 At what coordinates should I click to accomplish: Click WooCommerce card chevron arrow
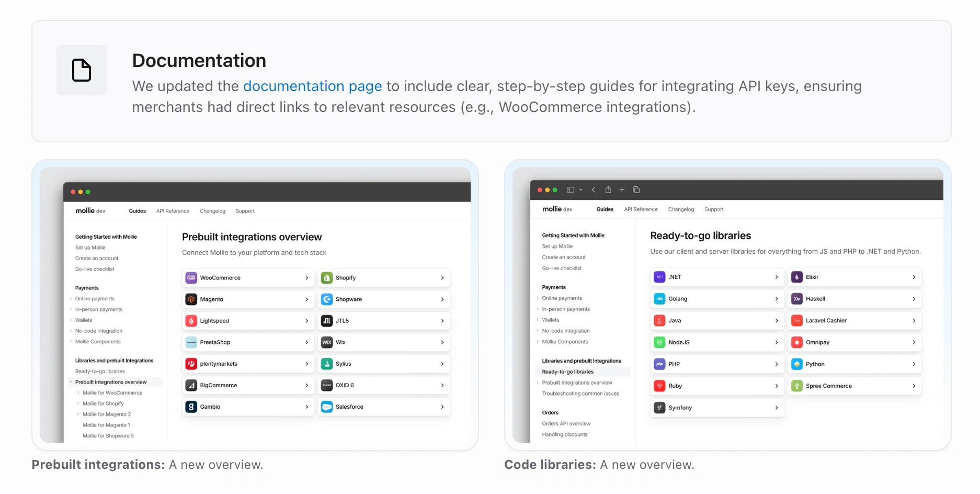(307, 278)
